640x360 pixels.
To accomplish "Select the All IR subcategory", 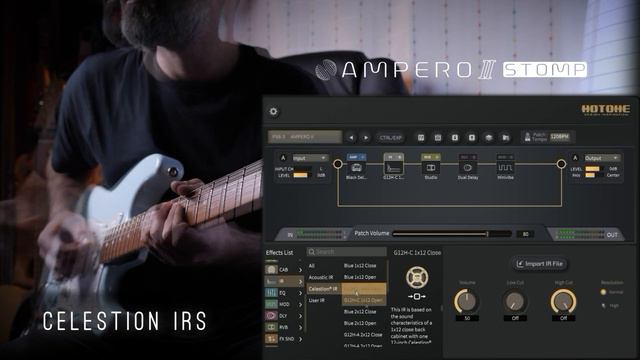I will click(x=312, y=266).
